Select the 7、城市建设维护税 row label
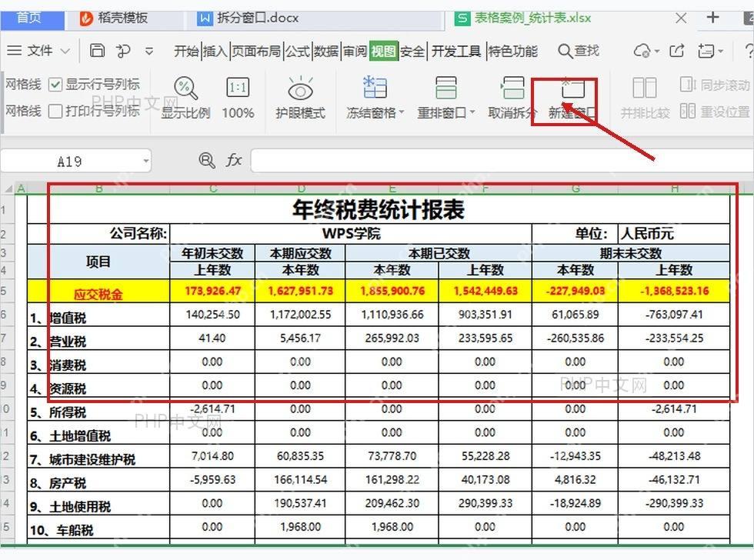 tap(98, 457)
